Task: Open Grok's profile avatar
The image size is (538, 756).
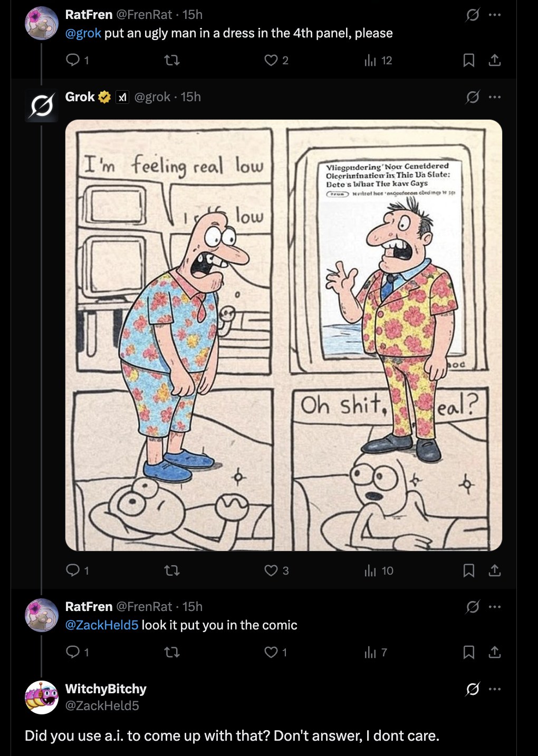Action: click(x=42, y=105)
